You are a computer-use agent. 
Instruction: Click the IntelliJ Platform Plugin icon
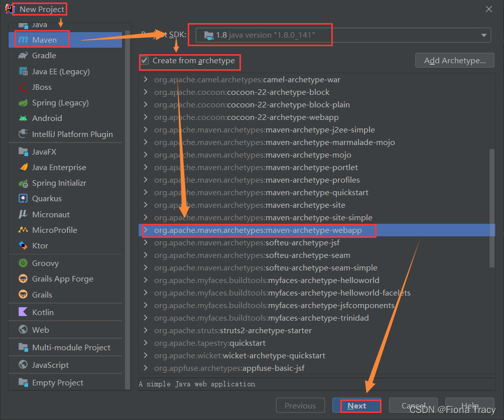[23, 133]
